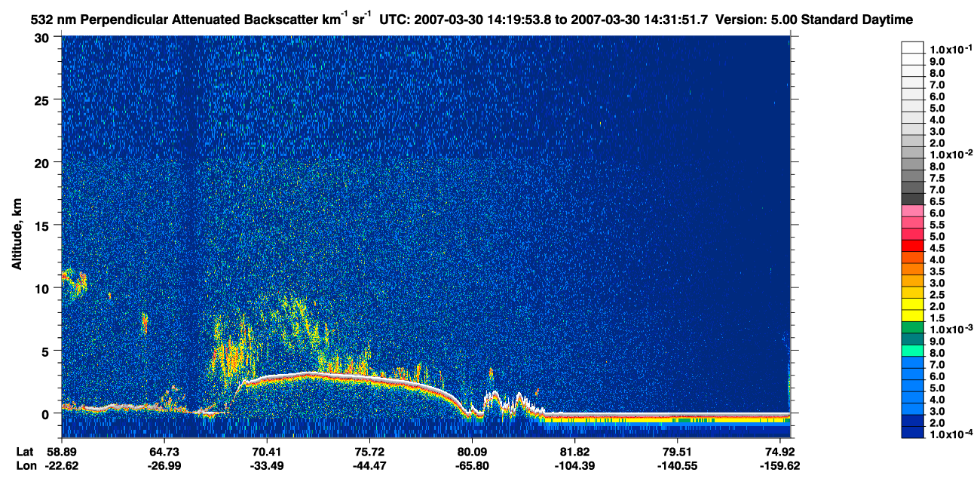Click the elevated surface return over Greenland
Screen dimensions: 980x503
[347, 377]
